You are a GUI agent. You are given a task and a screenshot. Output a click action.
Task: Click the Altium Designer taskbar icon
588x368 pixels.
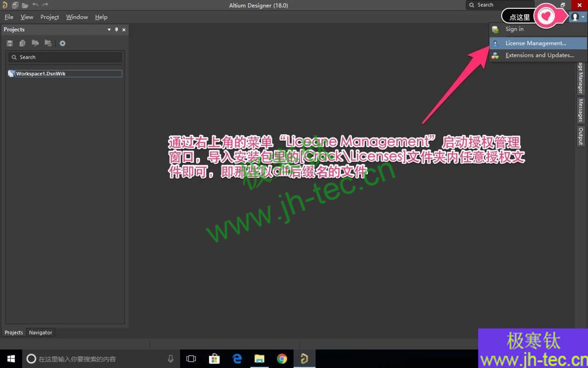(304, 359)
